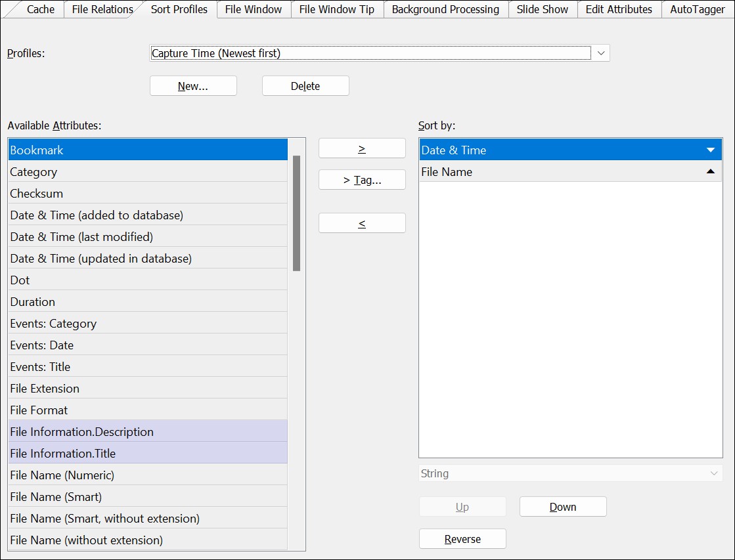Viewport: 735px width, 560px height.
Task: Open the Slide Show tab
Action: click(543, 9)
